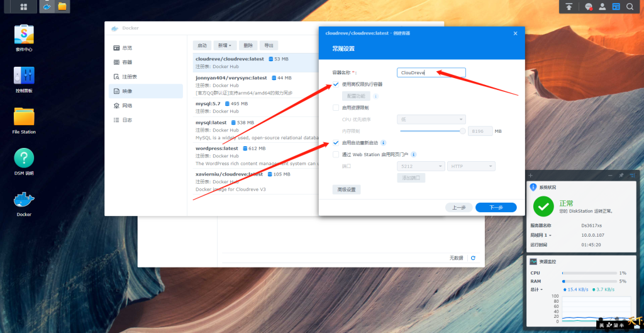Toggle enable auto-restart checkbox
Viewport: 644px width, 333px height.
pyautogui.click(x=336, y=143)
